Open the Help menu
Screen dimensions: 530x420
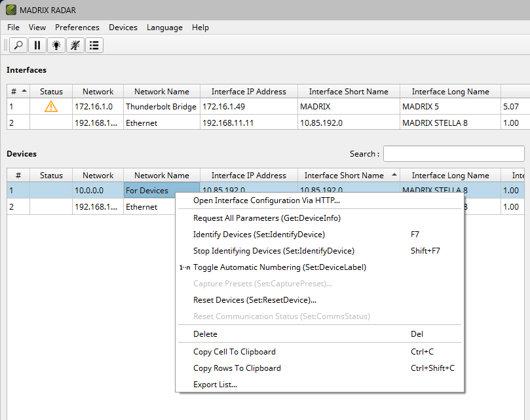click(200, 28)
